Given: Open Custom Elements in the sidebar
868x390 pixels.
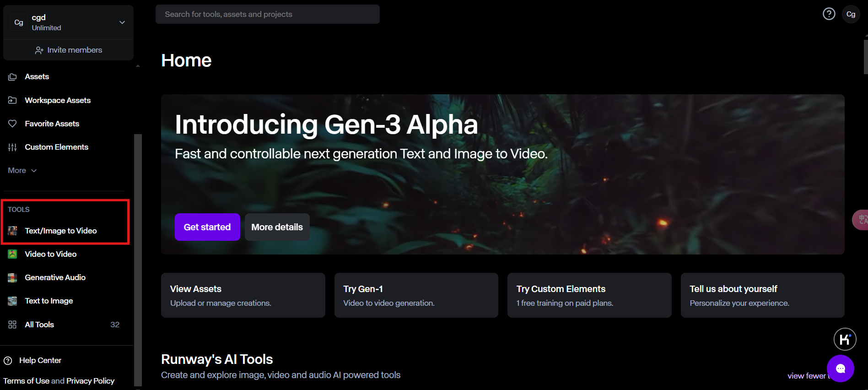Looking at the screenshot, I should point(56,147).
